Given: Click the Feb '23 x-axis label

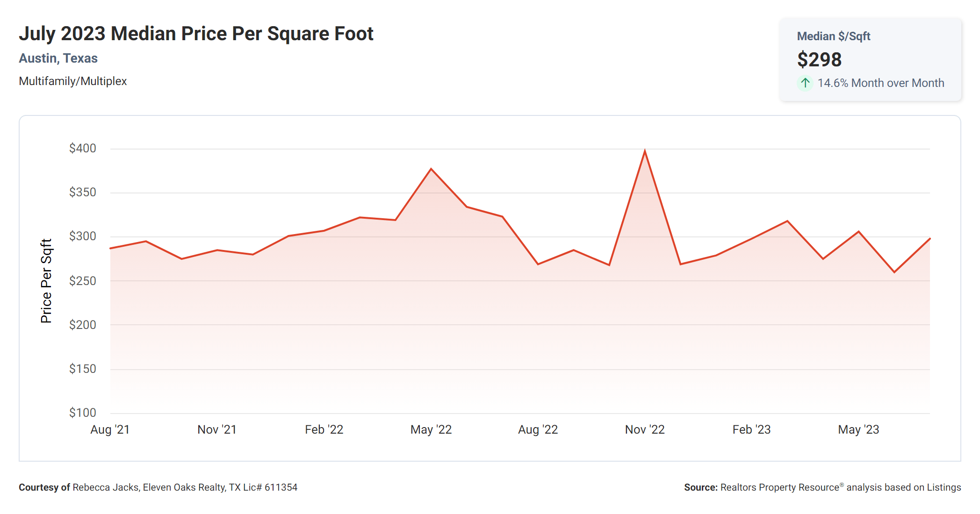Looking at the screenshot, I should point(751,429).
